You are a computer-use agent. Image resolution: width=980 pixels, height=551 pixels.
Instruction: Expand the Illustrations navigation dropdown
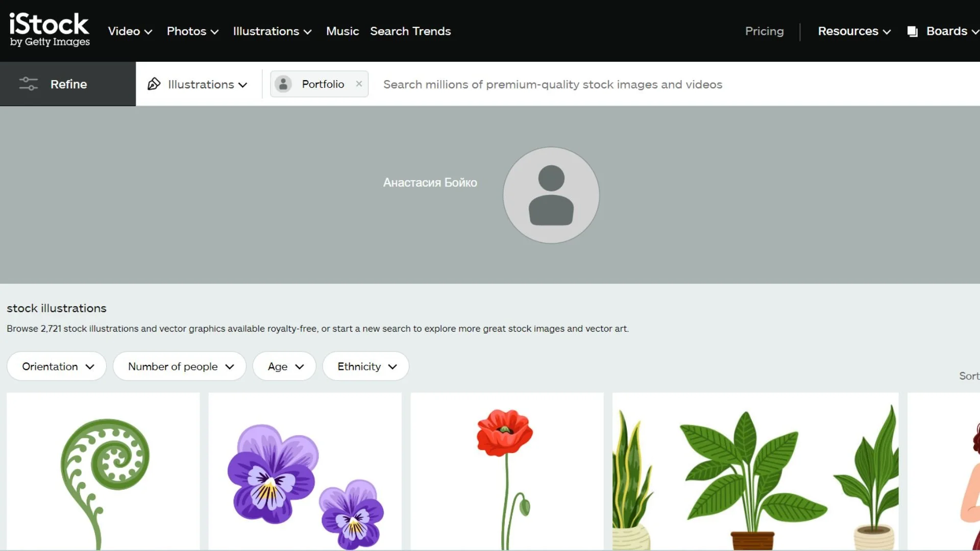click(272, 31)
